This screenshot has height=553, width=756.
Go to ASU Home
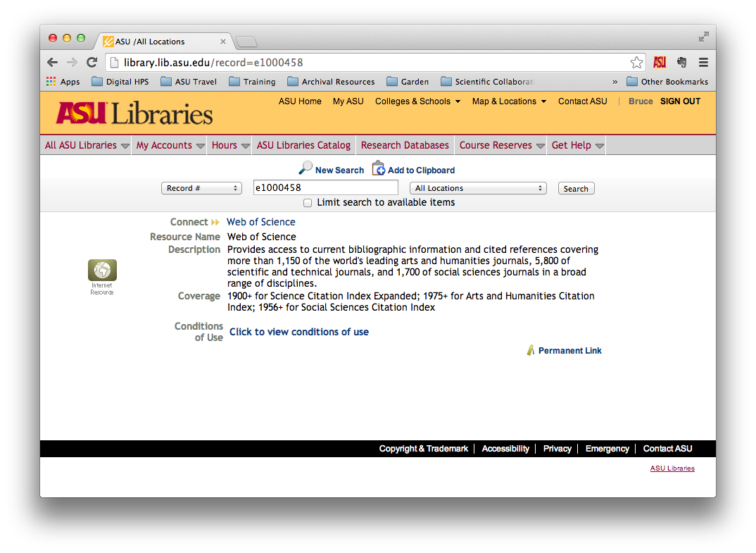point(300,101)
